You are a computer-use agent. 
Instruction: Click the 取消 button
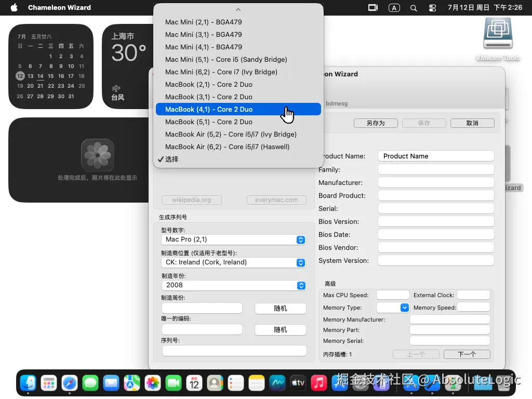[x=472, y=123]
